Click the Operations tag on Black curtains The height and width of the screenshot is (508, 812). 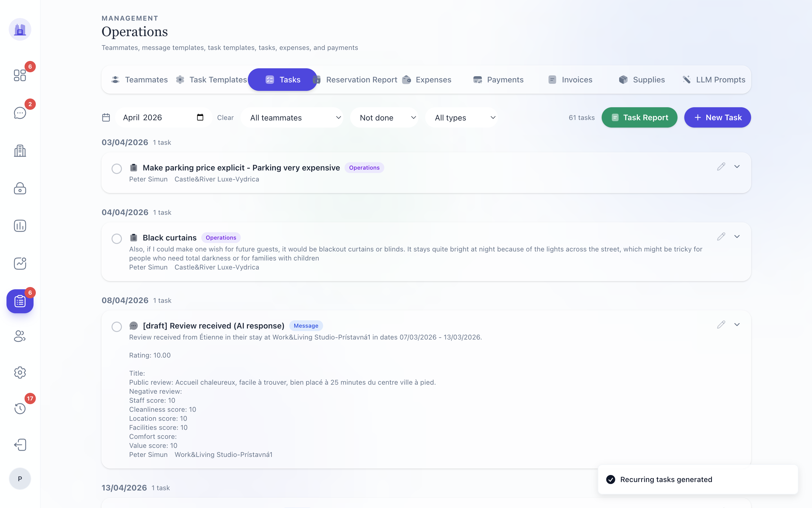click(221, 238)
